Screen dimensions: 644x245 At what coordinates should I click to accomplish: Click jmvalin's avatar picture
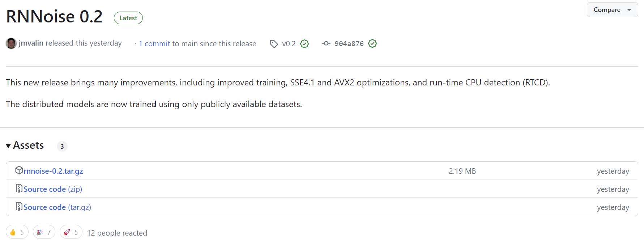click(11, 43)
